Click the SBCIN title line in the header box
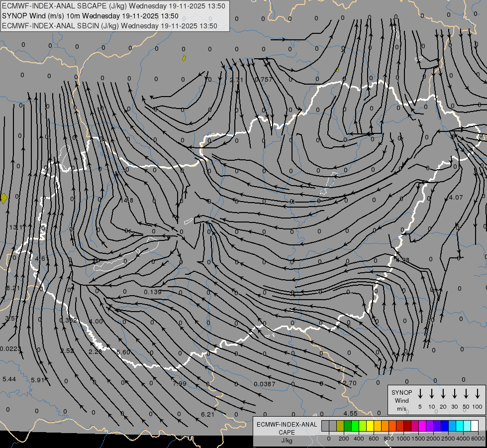 109,26
